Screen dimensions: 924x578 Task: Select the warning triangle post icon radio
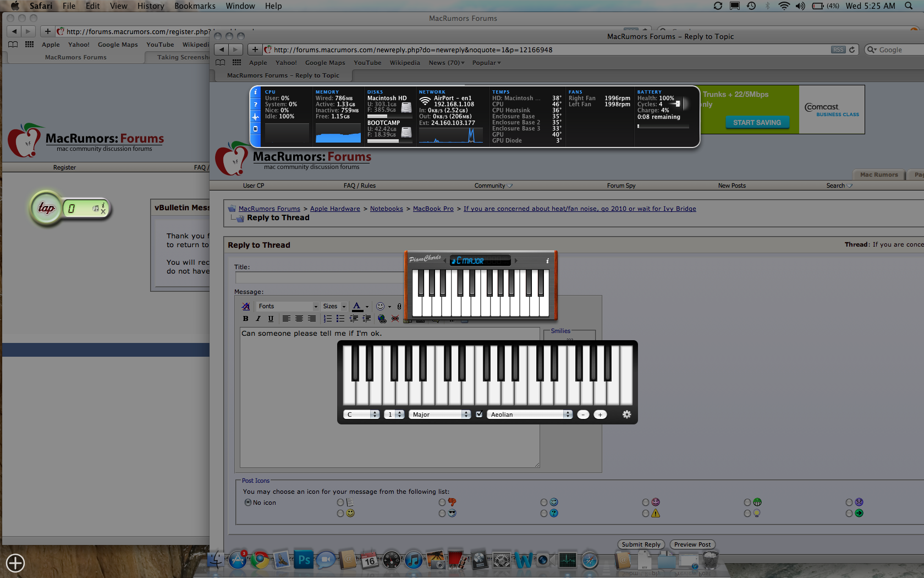coord(646,513)
